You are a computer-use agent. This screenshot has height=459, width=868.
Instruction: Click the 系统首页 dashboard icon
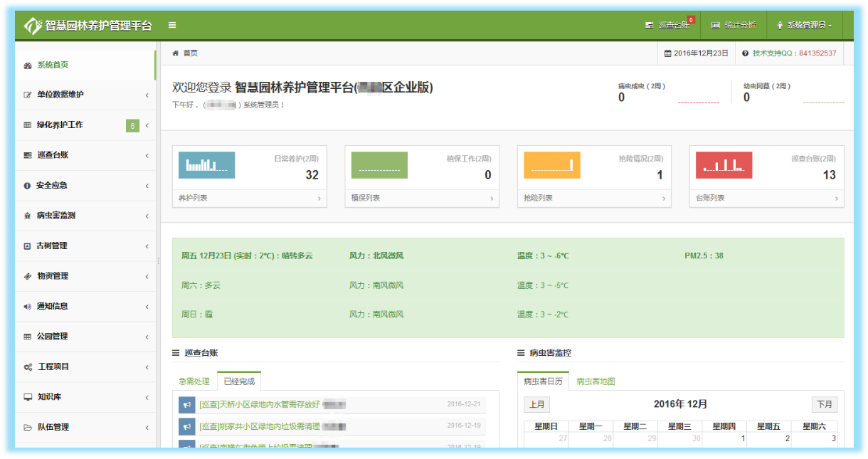point(28,65)
